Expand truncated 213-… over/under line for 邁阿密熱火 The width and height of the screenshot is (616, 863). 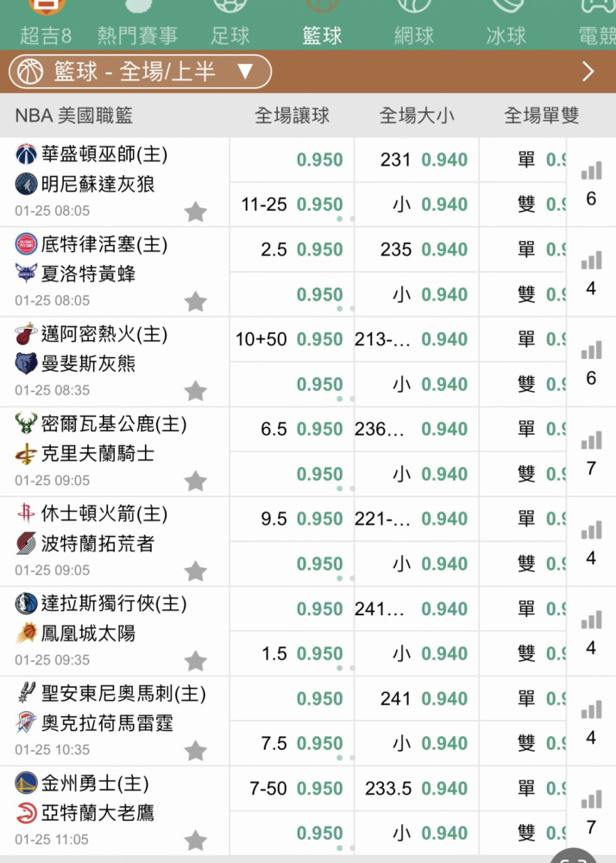[381, 339]
